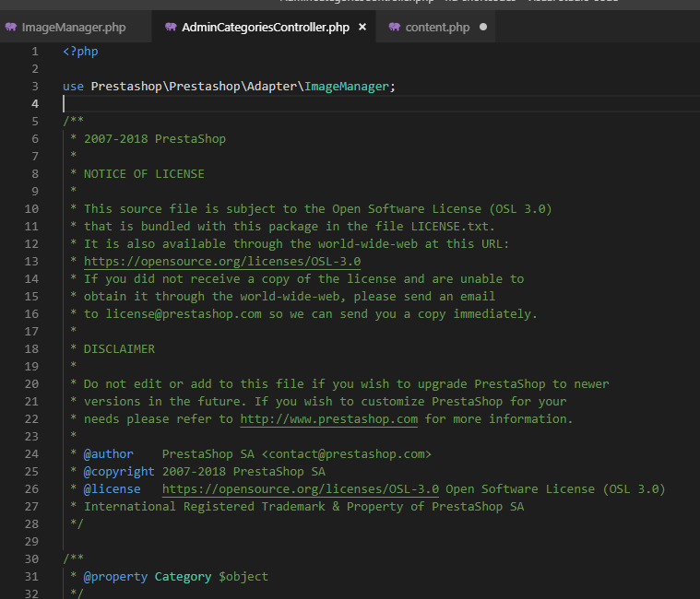This screenshot has height=599, width=700.
Task: Open the www.prestashop.com link on line 22
Action: pos(328,419)
